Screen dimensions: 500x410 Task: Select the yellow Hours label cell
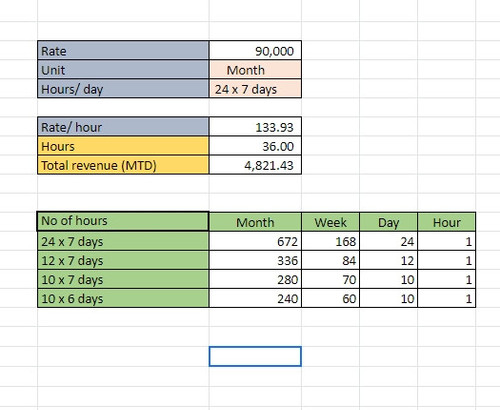pyautogui.click(x=123, y=146)
